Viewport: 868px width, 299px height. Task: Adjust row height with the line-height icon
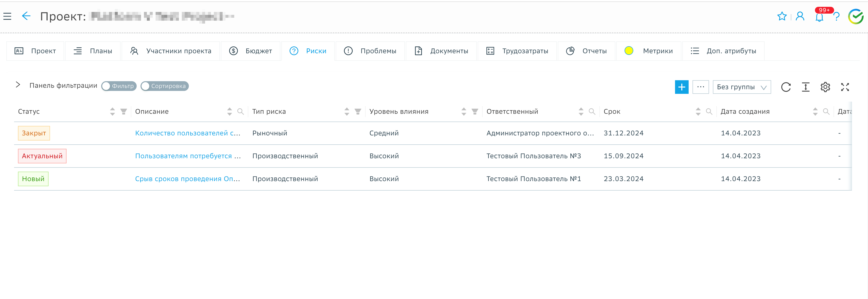click(x=806, y=87)
